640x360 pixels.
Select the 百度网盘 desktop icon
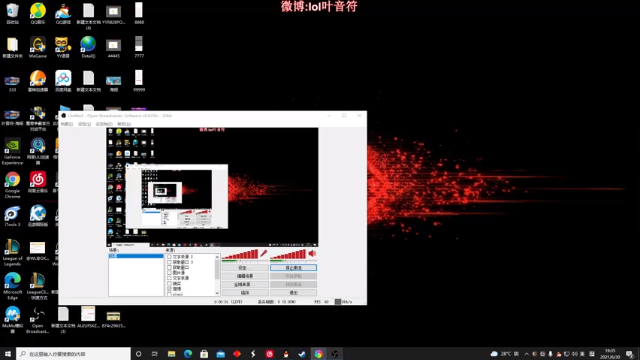pos(63,81)
